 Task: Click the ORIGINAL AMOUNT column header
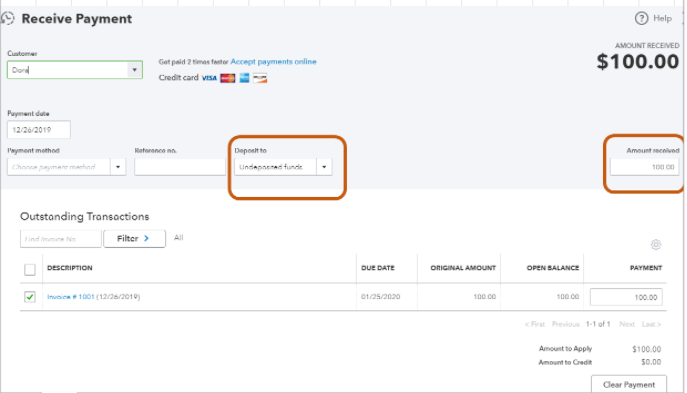(x=463, y=268)
